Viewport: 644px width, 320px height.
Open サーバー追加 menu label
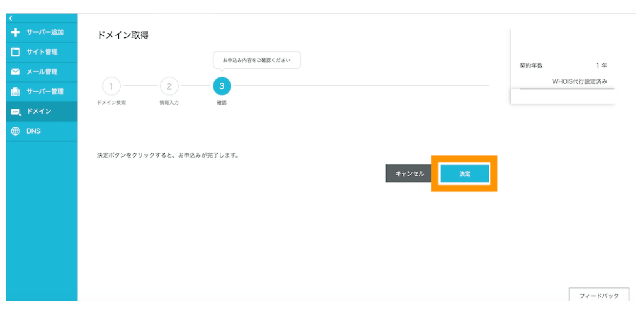(x=45, y=32)
